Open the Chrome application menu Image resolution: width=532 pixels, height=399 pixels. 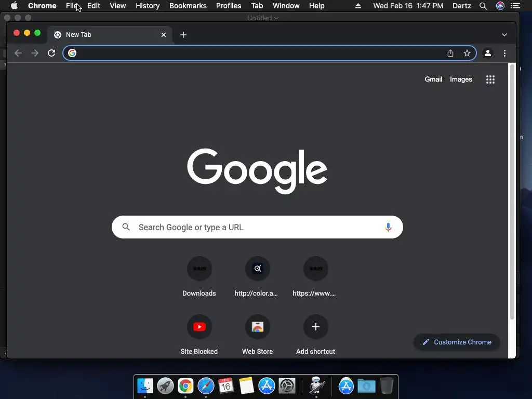point(42,6)
